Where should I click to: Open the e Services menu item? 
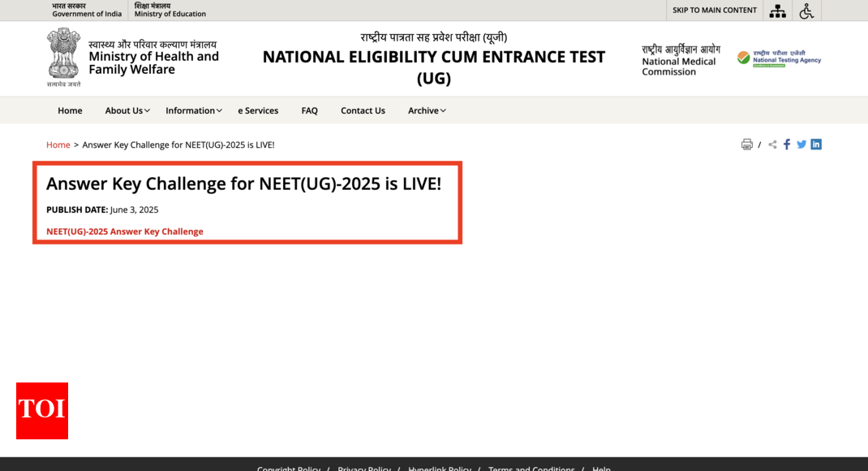pos(258,110)
